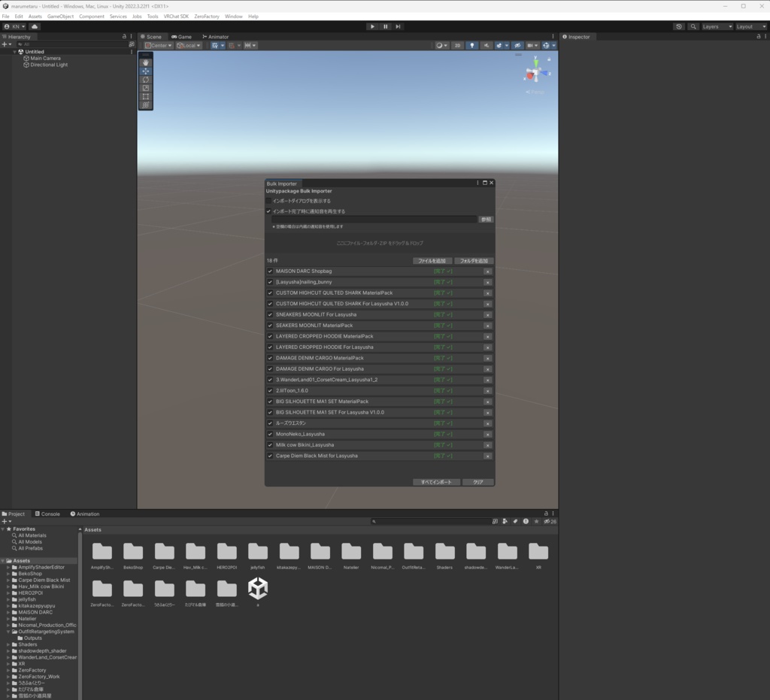This screenshot has width=770, height=700.
Task: Mute scene audio using the speaker icon
Action: pos(486,45)
